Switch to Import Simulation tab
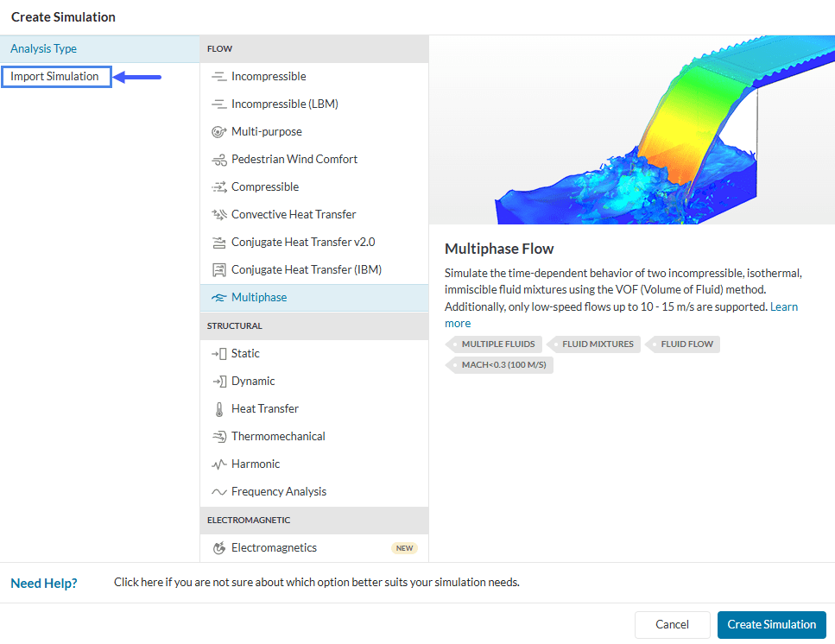Image resolution: width=835 pixels, height=644 pixels. coord(55,77)
